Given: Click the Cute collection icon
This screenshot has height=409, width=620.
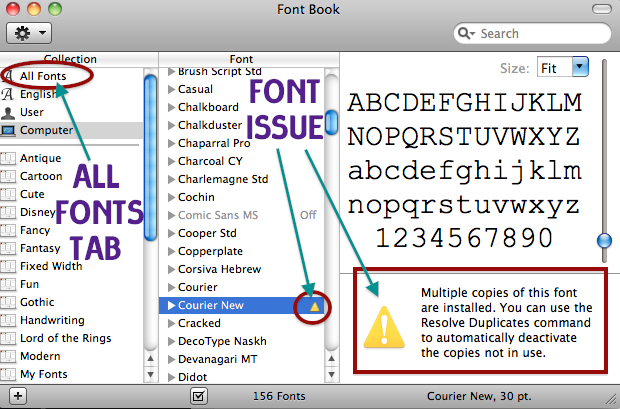Looking at the screenshot, I should (x=8, y=194).
